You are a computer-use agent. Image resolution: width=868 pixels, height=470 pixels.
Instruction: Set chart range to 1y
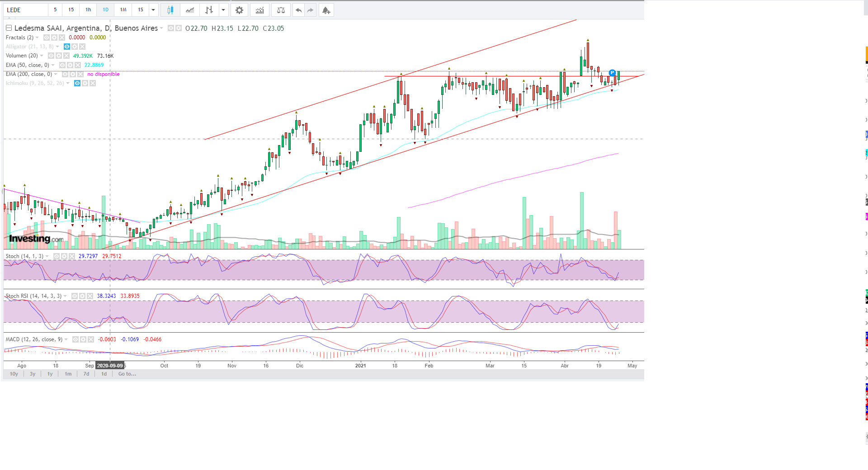click(x=50, y=374)
